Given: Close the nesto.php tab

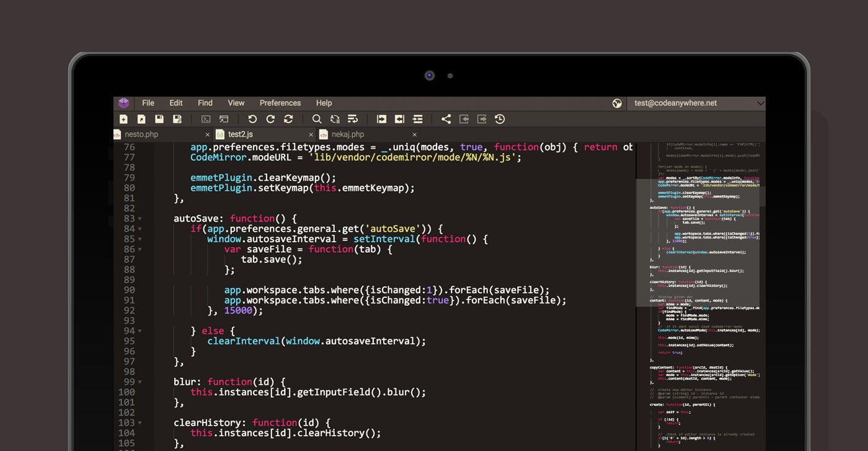Looking at the screenshot, I should click(208, 134).
